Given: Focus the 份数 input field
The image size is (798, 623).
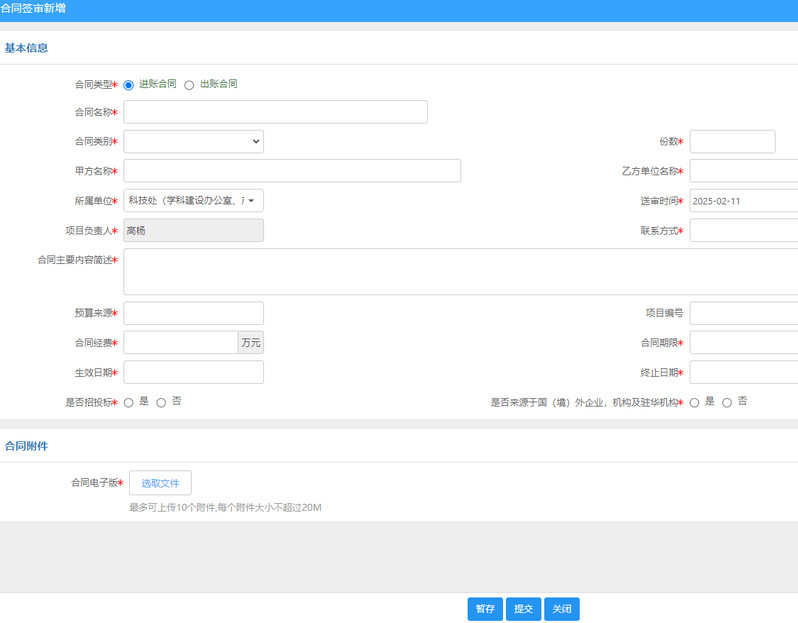Looking at the screenshot, I should point(732,142).
